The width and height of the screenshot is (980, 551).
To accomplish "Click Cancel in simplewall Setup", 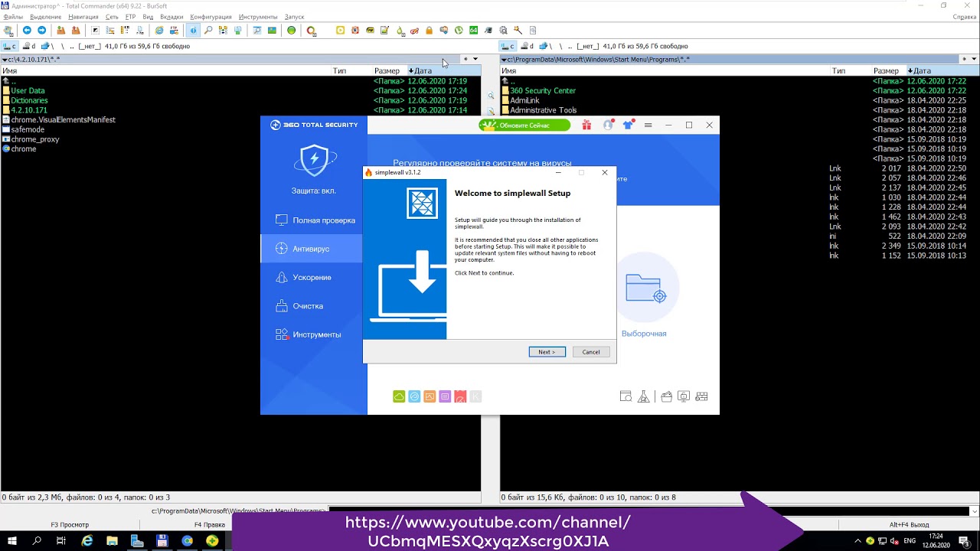I will (x=591, y=352).
